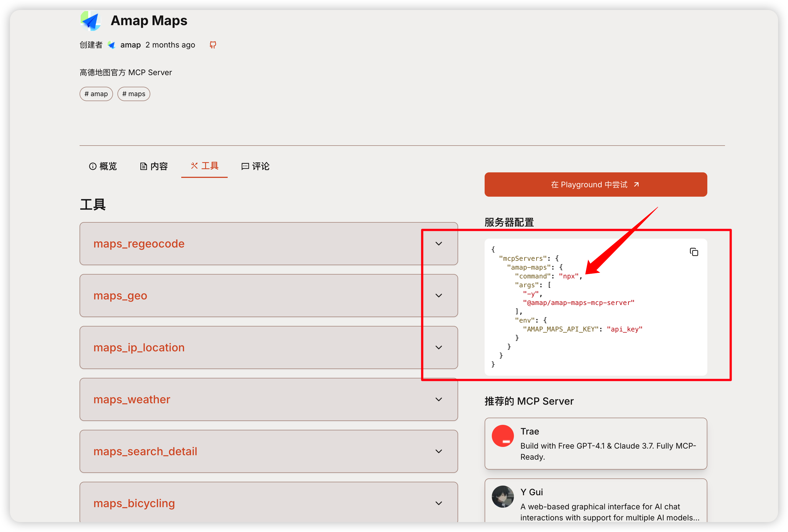Select the 工具 tools tab
788x532 pixels.
204,166
